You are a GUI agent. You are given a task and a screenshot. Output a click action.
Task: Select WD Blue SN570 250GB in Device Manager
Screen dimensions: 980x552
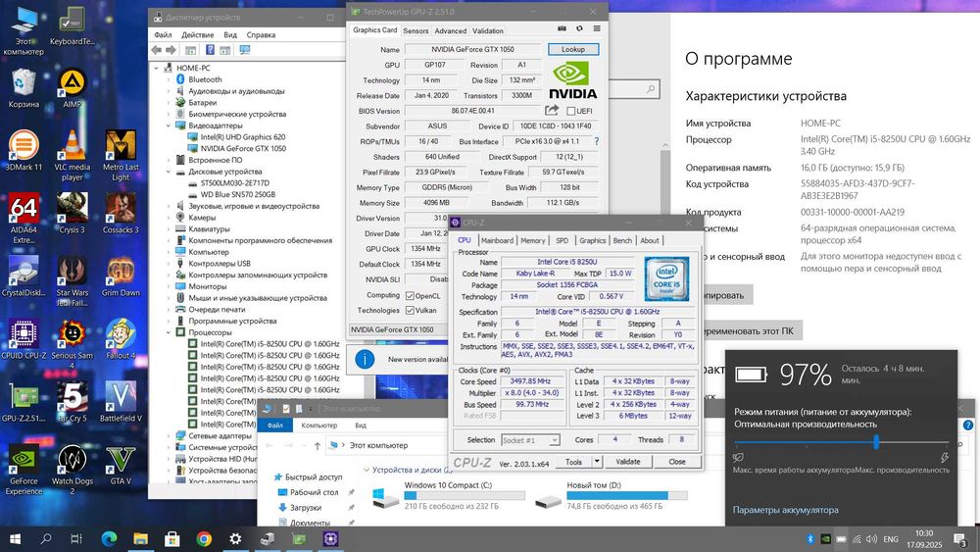237,194
